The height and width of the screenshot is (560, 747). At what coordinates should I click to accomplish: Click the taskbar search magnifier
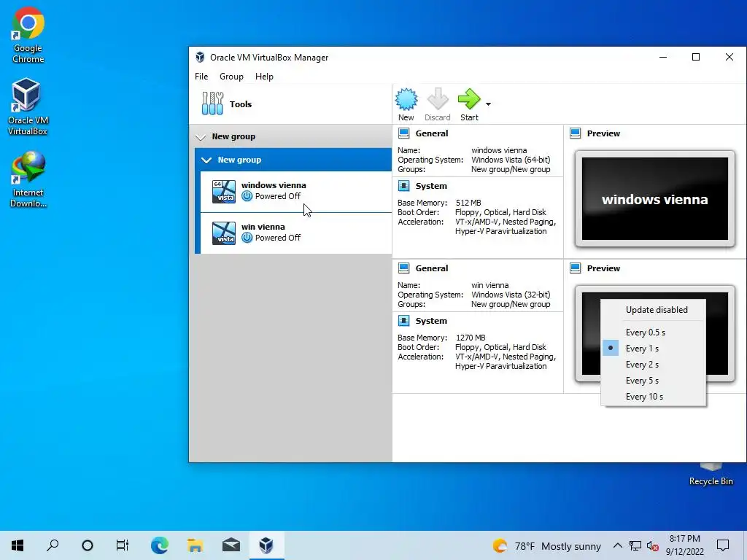click(53, 545)
